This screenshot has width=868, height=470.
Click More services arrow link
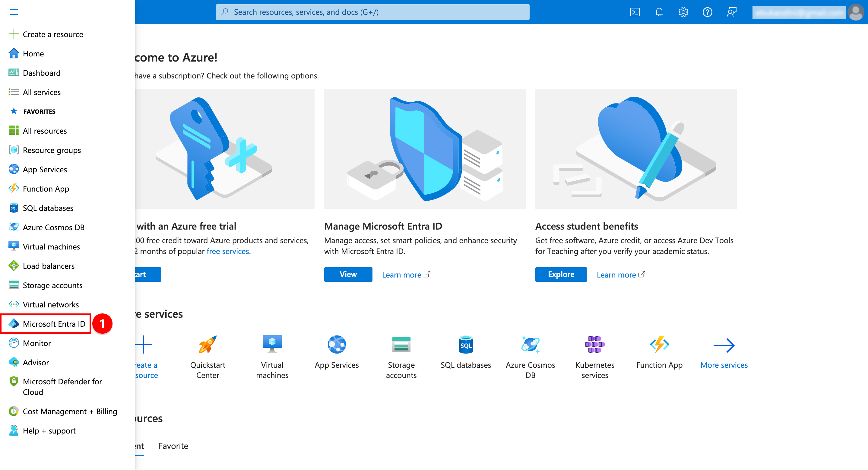[x=724, y=345]
